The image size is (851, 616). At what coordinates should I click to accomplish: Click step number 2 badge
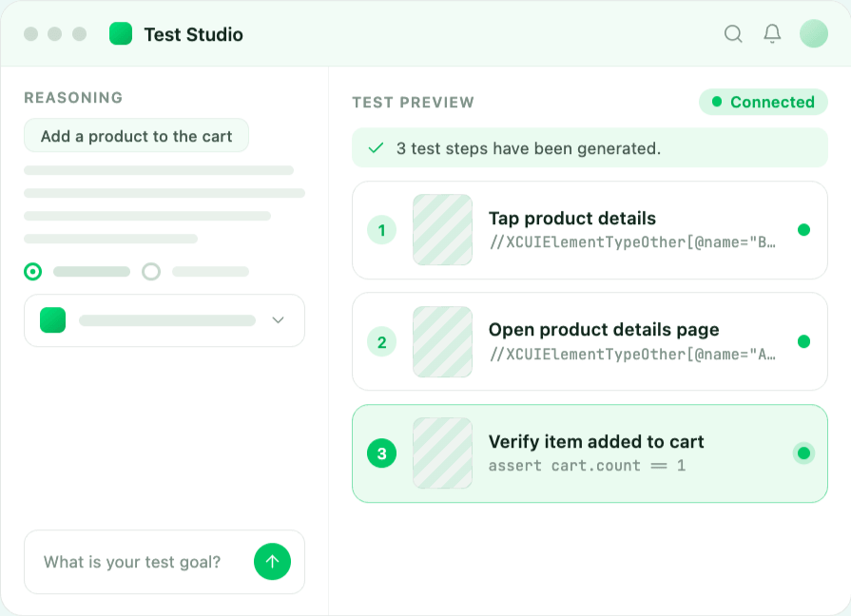381,342
